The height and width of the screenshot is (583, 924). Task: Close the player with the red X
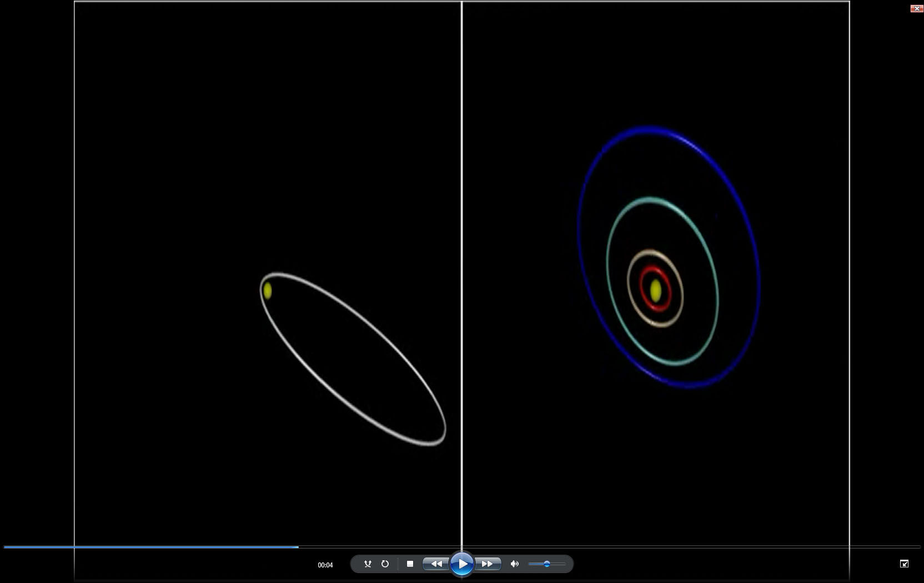click(x=917, y=8)
